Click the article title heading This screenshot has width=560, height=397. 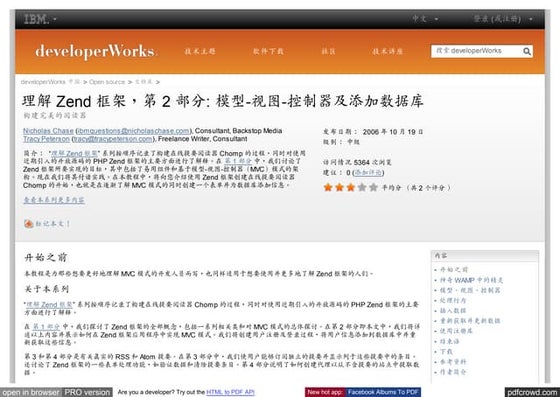pyautogui.click(x=222, y=101)
